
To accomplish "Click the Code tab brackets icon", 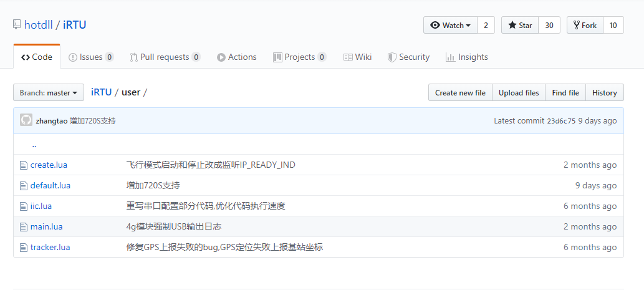I will point(25,57).
